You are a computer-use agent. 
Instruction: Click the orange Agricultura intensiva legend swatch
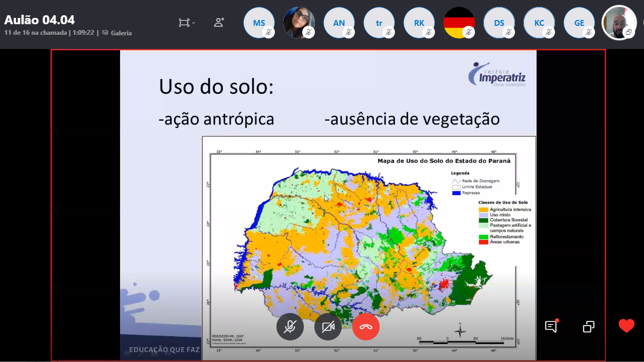(483, 209)
